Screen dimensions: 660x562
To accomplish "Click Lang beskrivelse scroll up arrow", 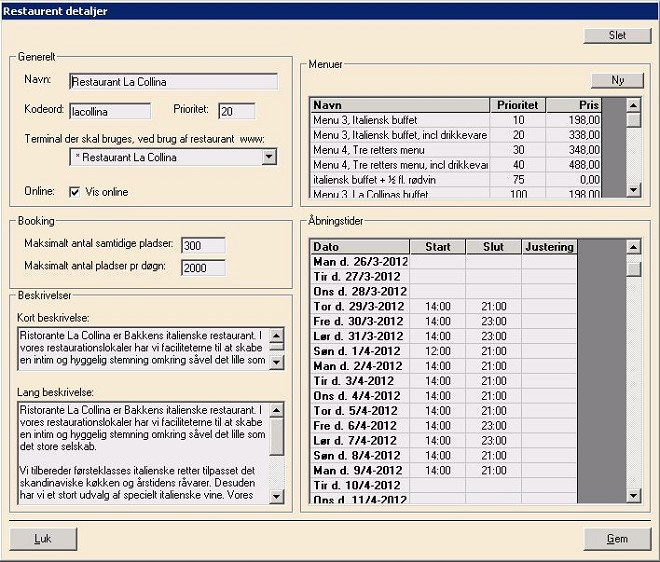I will (277, 410).
